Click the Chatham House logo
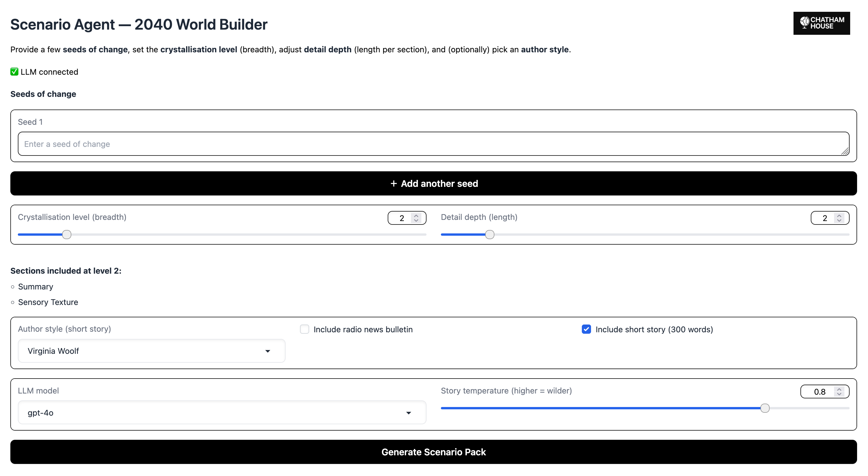The image size is (868, 476). tap(821, 23)
